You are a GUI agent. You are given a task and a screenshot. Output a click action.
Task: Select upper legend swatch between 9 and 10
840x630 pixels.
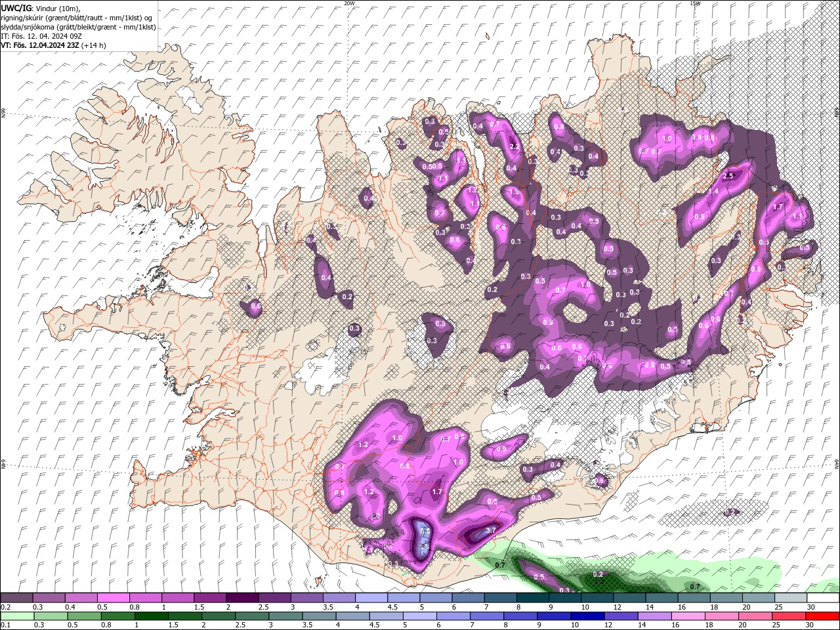pos(565,598)
